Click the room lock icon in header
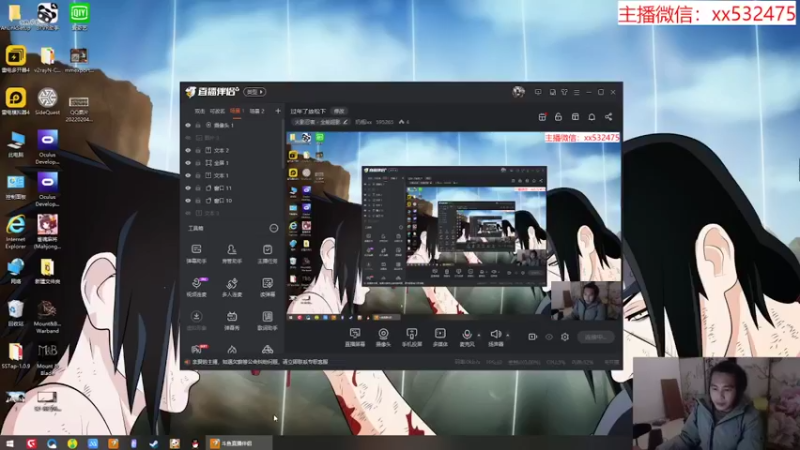Image resolution: width=800 pixels, height=450 pixels. [558, 117]
